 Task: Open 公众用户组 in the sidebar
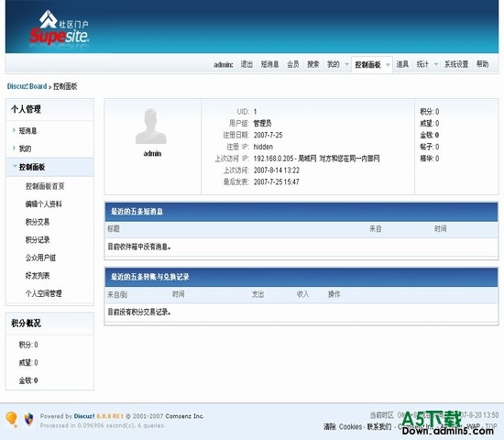40,258
